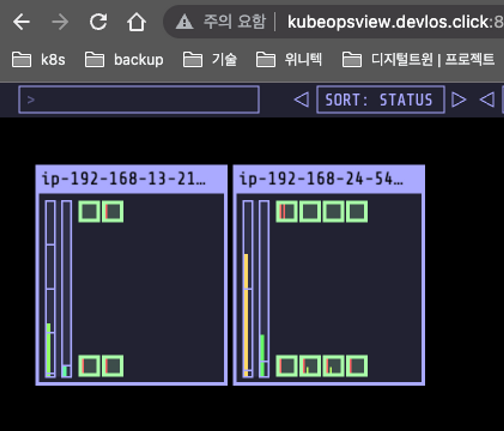Click the browser back arrow
Image resolution: width=504 pixels, height=431 pixels.
coord(21,22)
